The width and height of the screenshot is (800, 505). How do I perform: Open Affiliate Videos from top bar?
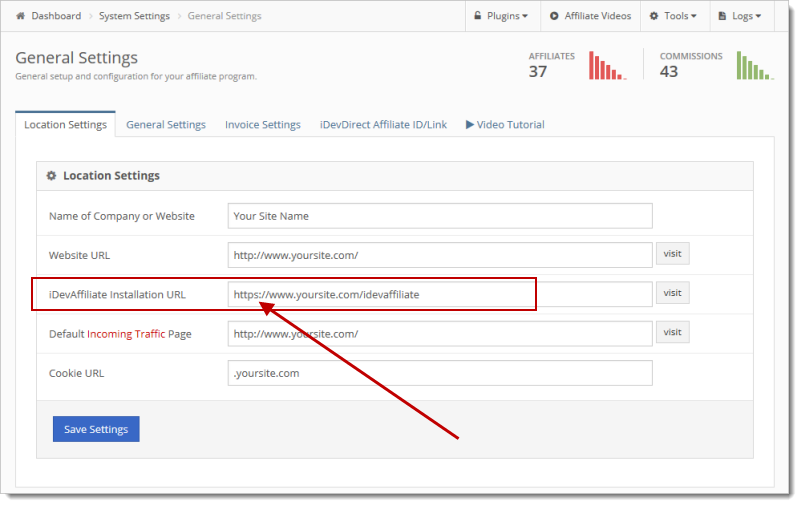pos(591,16)
